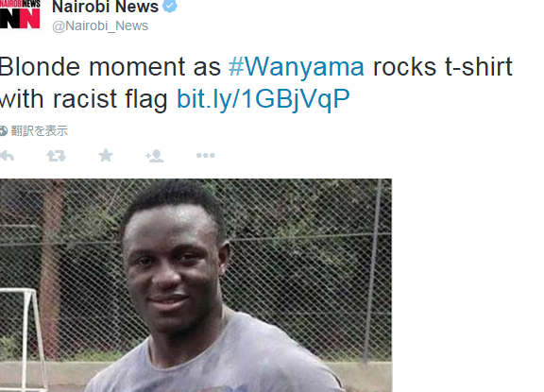Open the attached tweet photo
Screen dimensions: 544x392
[195, 285]
